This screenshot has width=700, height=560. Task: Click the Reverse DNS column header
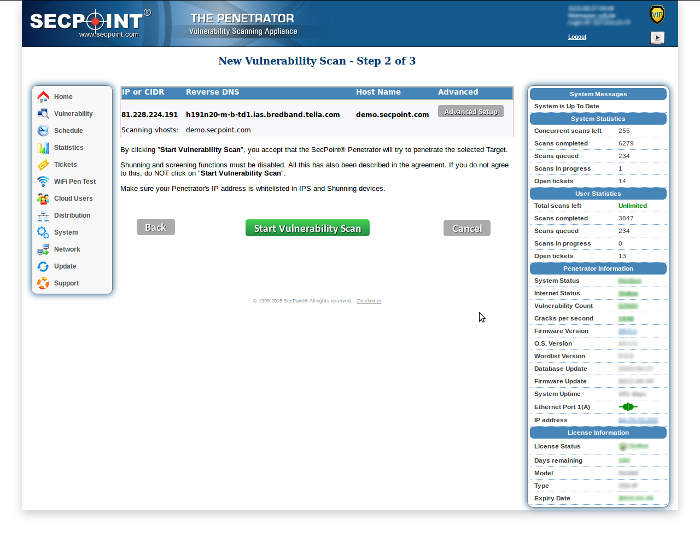pos(212,92)
